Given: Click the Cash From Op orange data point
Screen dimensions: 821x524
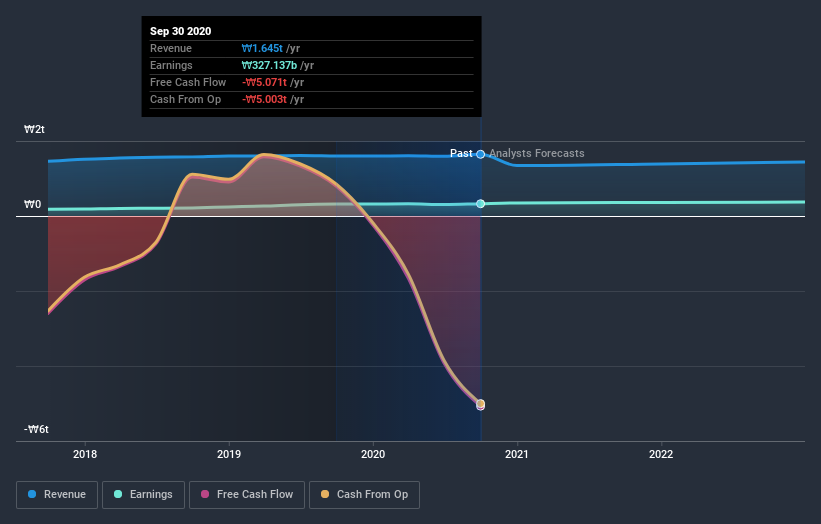Looking at the screenshot, I should [481, 404].
